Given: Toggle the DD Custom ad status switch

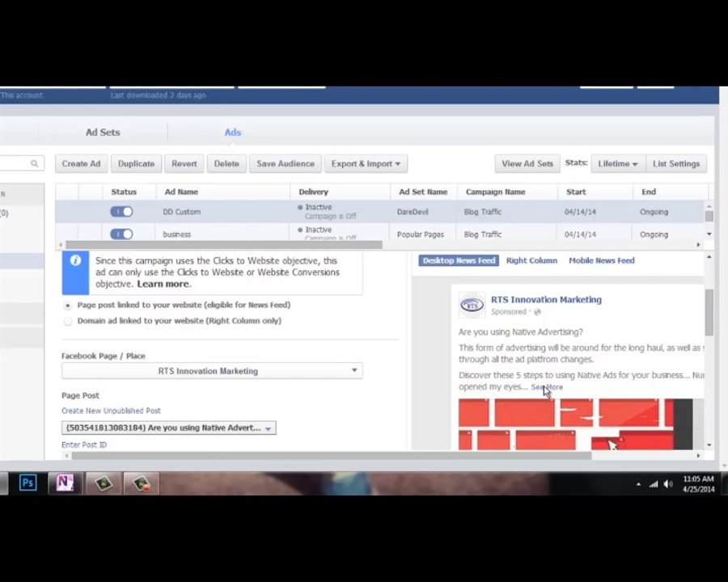Looking at the screenshot, I should coord(121,212).
